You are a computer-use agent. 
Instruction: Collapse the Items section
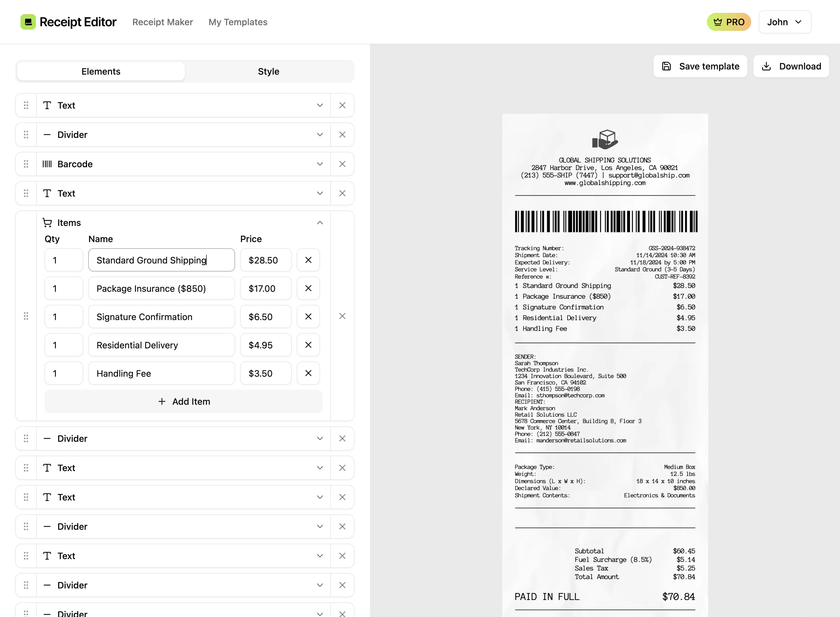(x=319, y=222)
